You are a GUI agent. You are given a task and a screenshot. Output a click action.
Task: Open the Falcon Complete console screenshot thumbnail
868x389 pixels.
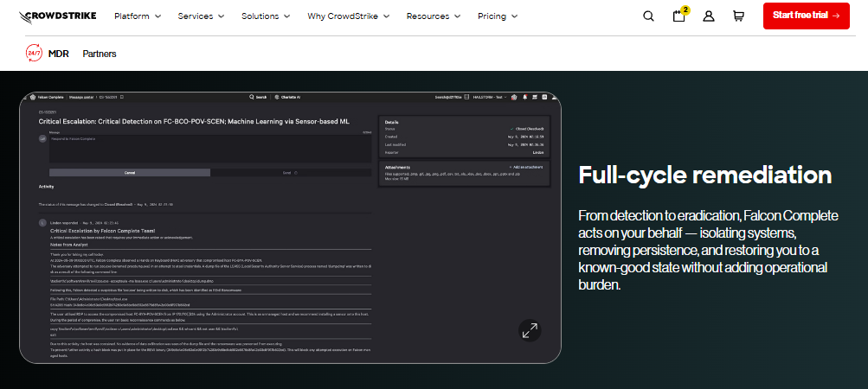[x=290, y=227]
